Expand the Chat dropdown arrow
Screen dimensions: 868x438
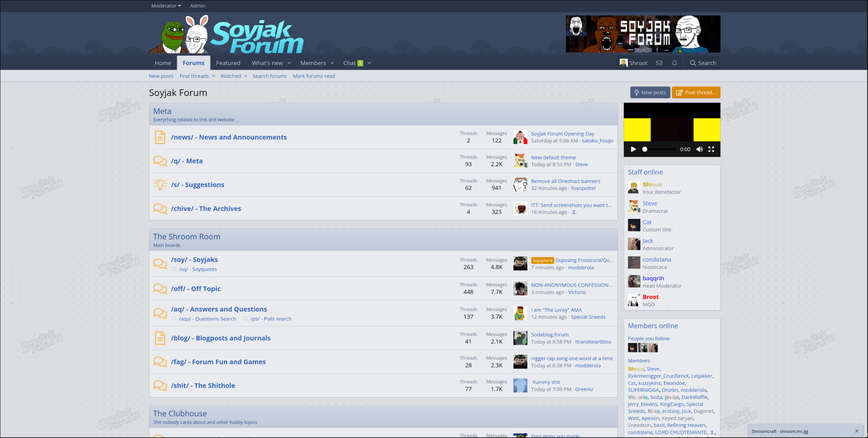[x=369, y=63]
